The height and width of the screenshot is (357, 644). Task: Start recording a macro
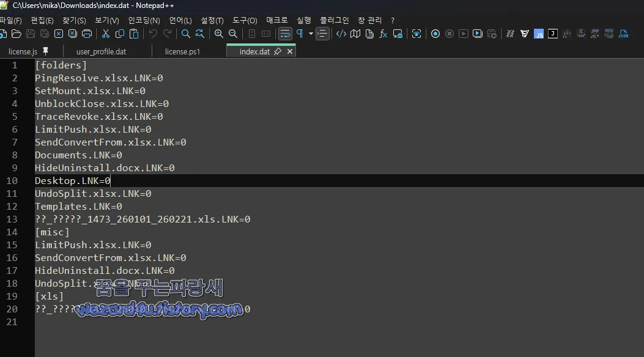(x=435, y=34)
